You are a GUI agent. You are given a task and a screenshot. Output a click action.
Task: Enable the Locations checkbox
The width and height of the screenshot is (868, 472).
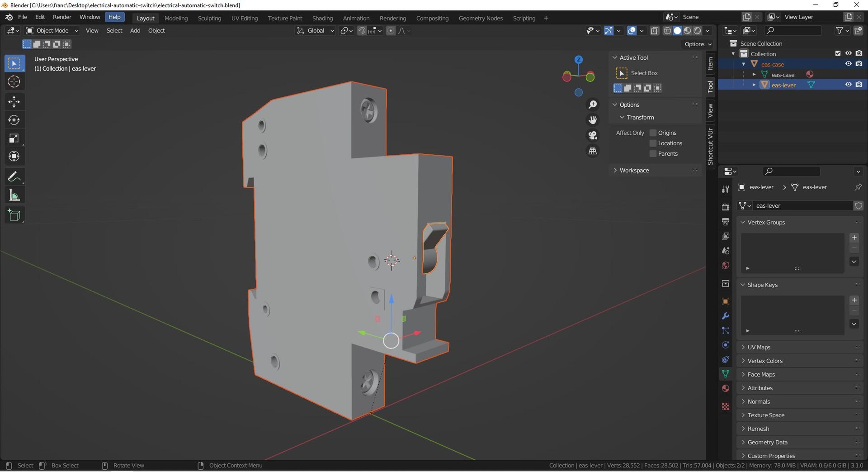653,143
